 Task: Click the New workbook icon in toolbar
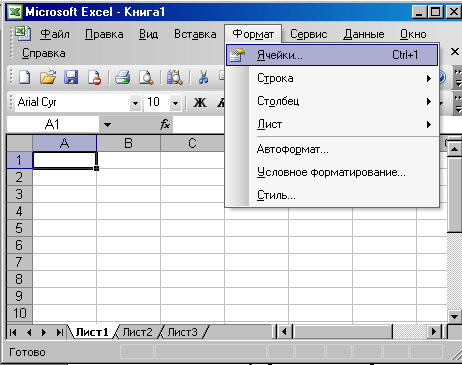(x=25, y=77)
